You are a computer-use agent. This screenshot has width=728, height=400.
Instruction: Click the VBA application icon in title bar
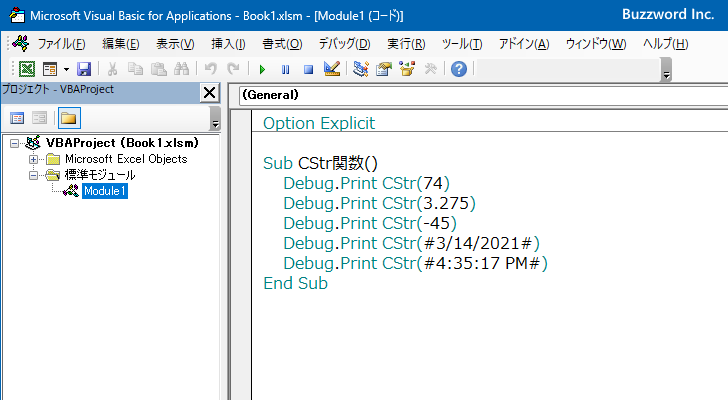(x=17, y=15)
